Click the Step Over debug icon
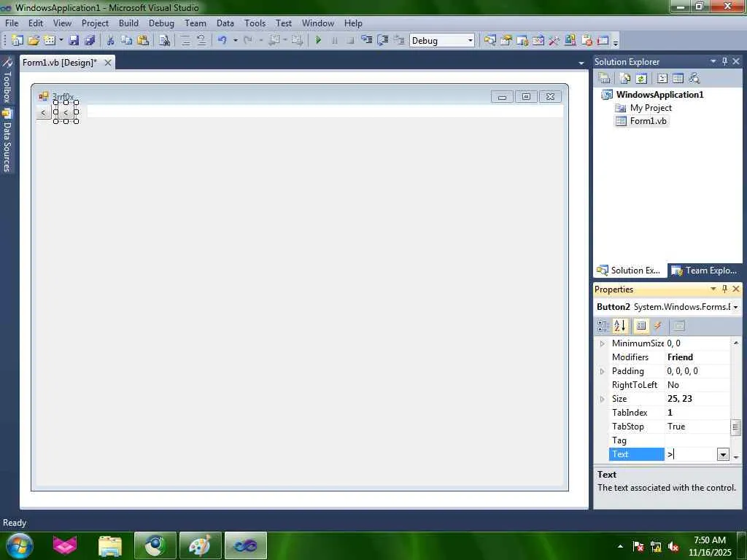Screen dimensions: 747x560 coord(382,41)
